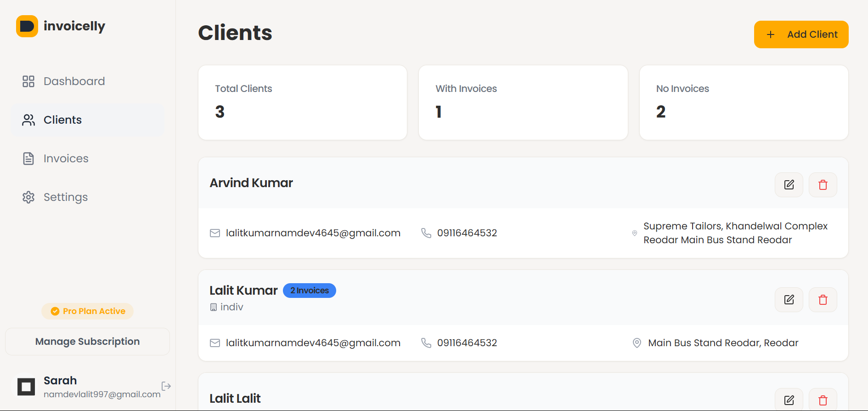Go to the Invoices section
The height and width of the screenshot is (411, 868).
click(66, 159)
